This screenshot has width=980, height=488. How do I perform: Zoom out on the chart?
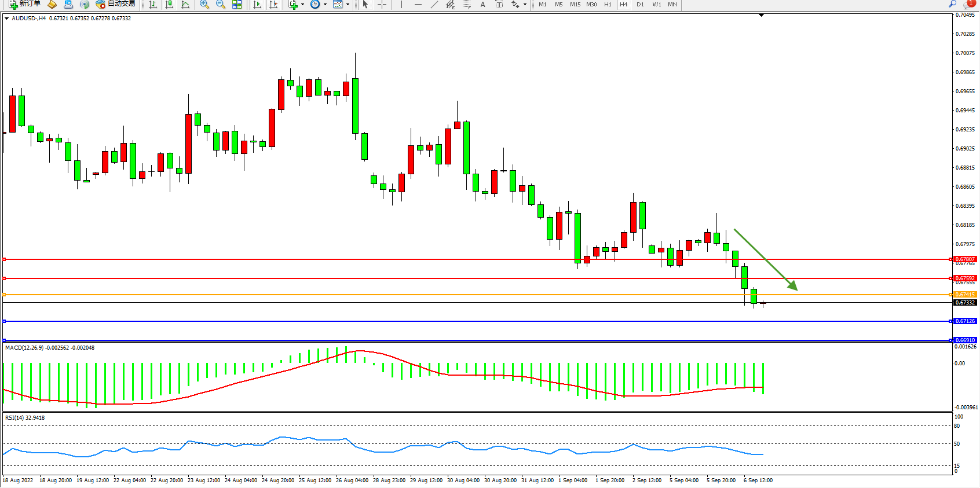tap(220, 5)
